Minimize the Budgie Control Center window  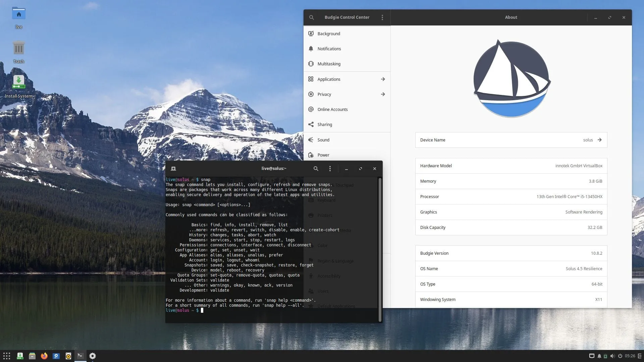pyautogui.click(x=596, y=17)
